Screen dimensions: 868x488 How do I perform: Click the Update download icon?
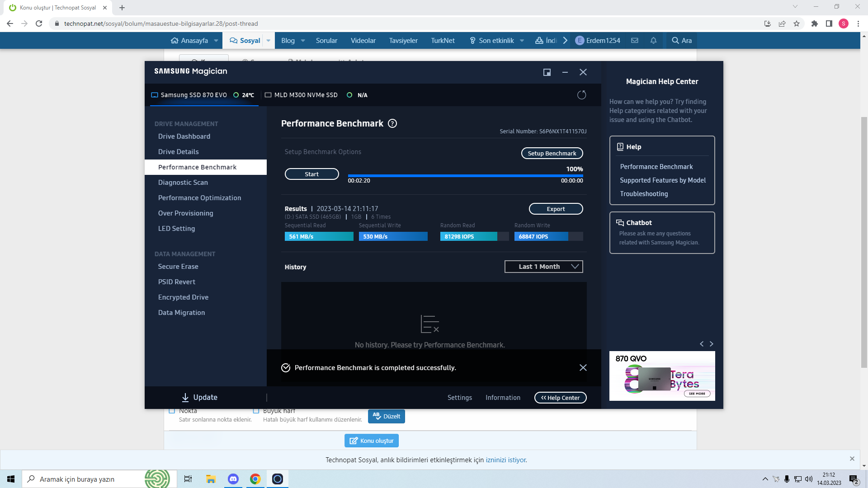coord(185,397)
